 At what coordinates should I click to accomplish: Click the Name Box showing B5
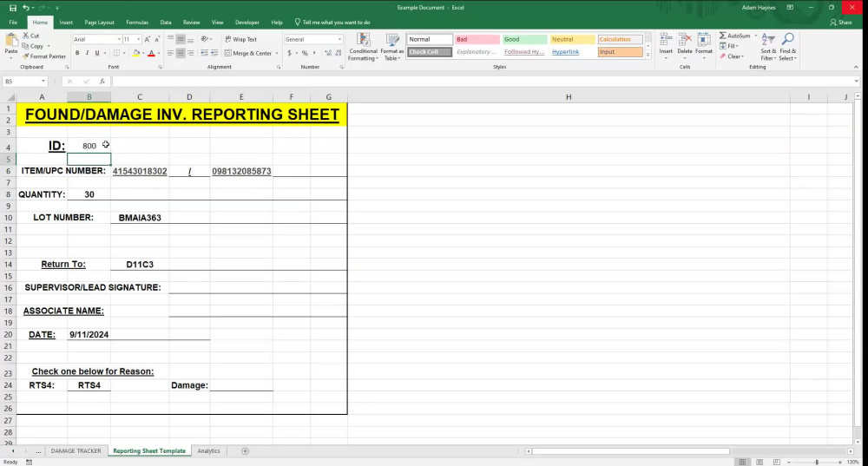25,82
